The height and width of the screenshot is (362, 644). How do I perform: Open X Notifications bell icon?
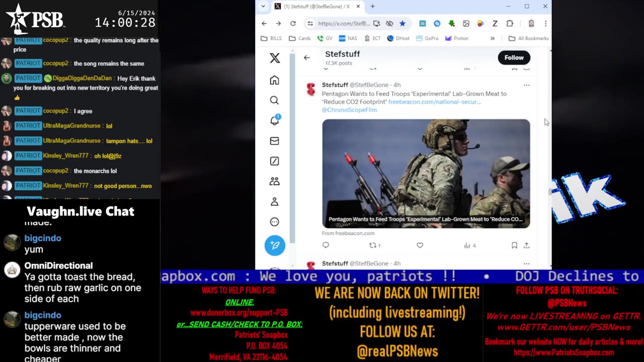coord(275,121)
